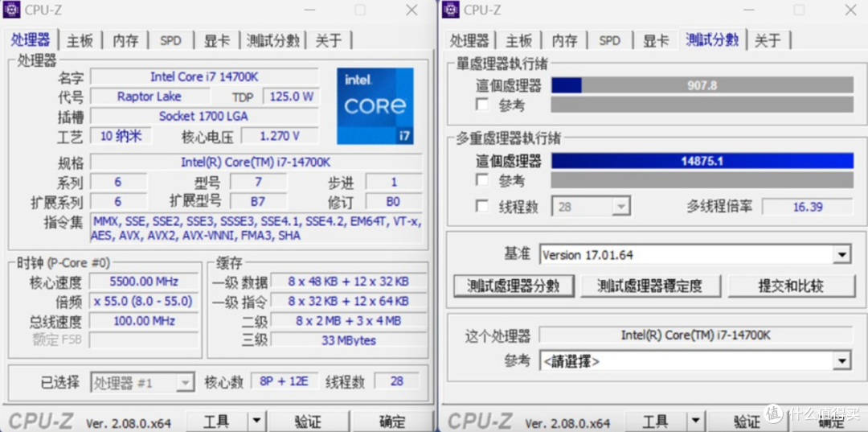Switch to 处理器 tab in right window
The width and height of the screenshot is (868, 432).
pyautogui.click(x=469, y=40)
